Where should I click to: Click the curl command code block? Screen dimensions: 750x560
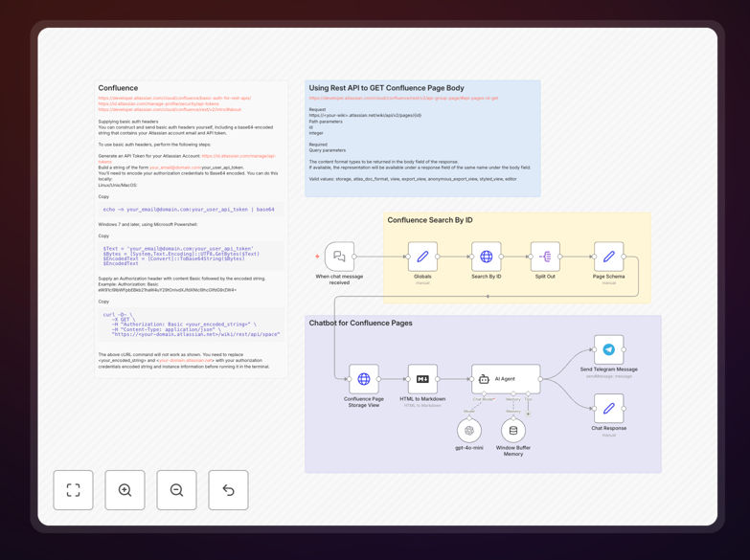191,325
